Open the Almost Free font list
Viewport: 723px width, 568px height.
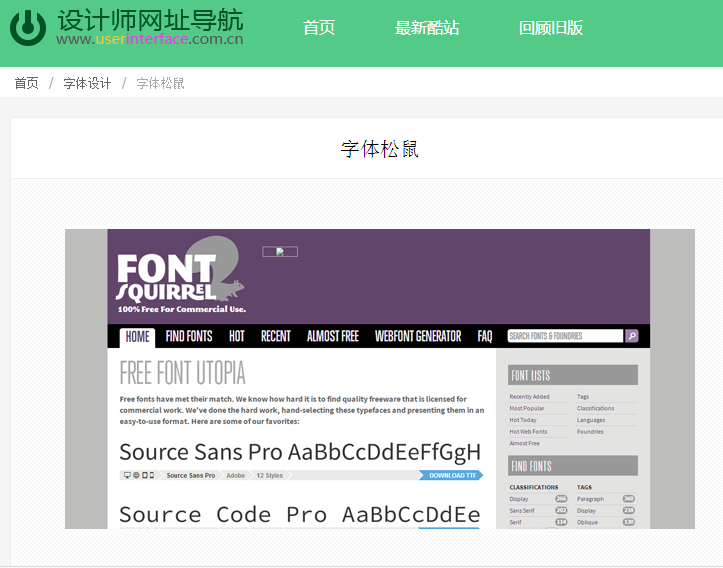pyautogui.click(x=524, y=444)
